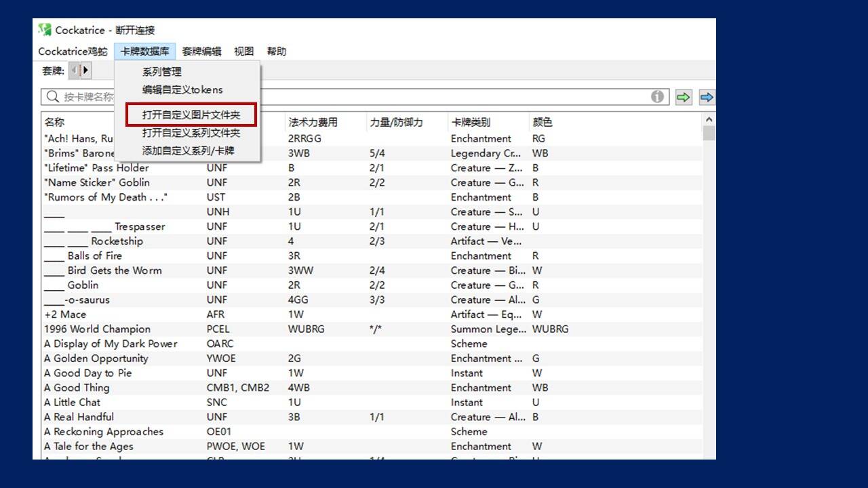Viewport: 868px width, 488px height.
Task: Select the A Good Day to Pie row
Action: click(372, 373)
